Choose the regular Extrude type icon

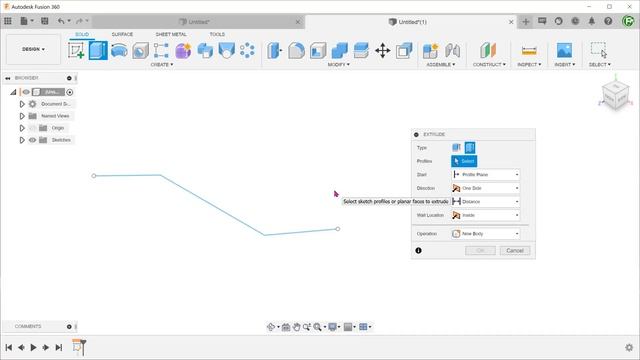(x=456, y=148)
